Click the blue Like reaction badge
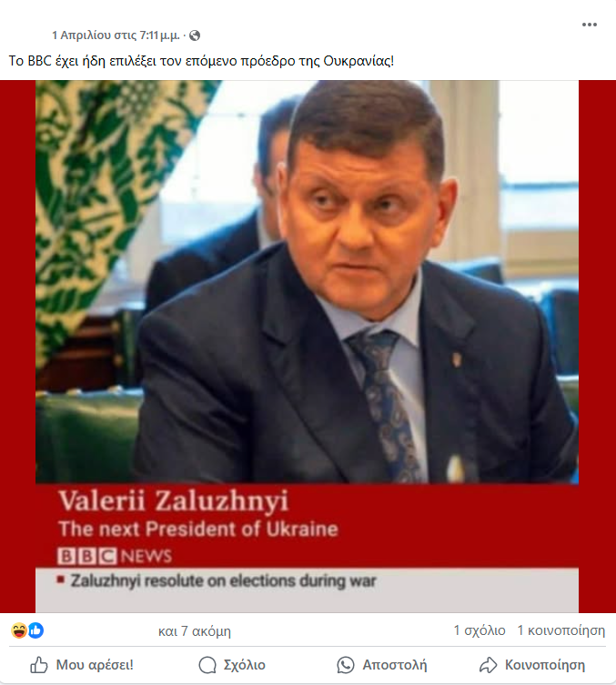 (x=35, y=630)
